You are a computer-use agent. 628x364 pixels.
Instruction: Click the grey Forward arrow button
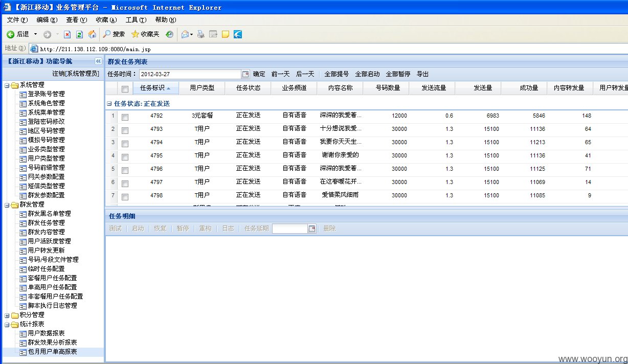47,34
